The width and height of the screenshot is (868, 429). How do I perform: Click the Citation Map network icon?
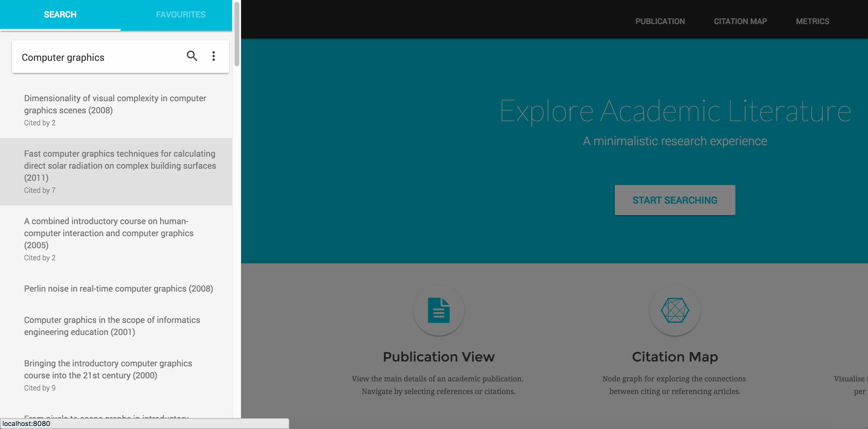[675, 310]
